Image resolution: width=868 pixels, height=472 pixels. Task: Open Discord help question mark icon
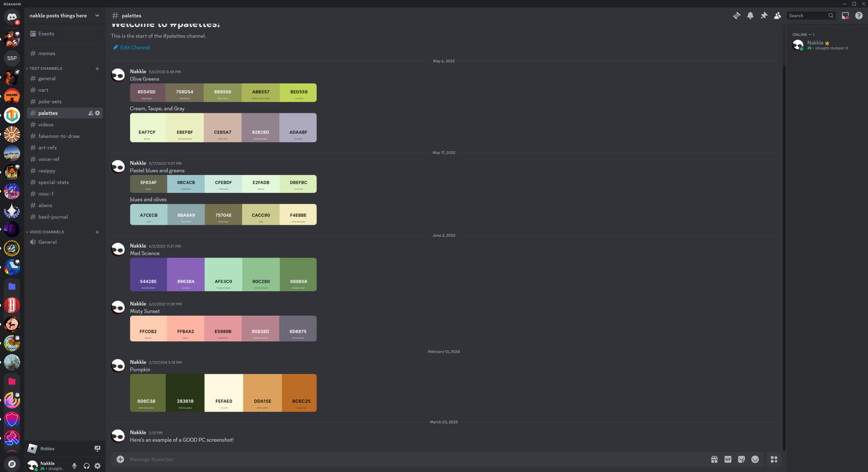tap(859, 16)
